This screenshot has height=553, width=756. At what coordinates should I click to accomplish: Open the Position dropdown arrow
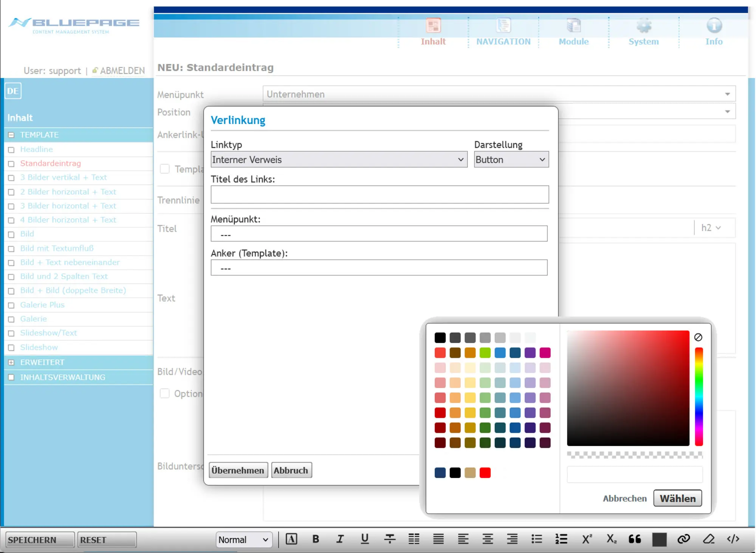point(727,112)
